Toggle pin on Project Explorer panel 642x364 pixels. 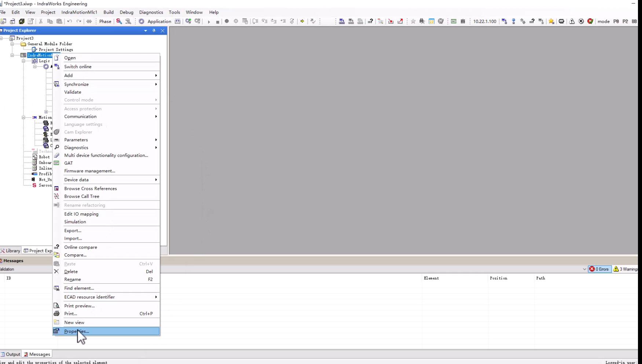point(154,30)
